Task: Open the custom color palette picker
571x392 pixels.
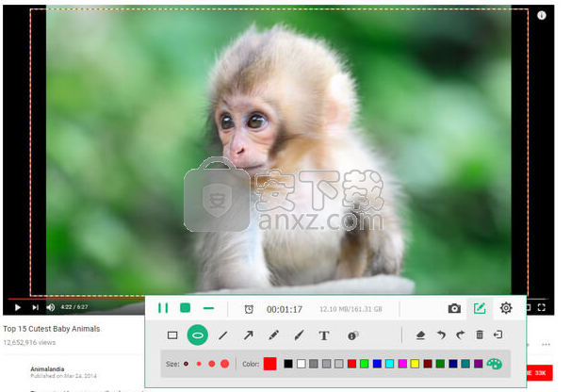Action: [x=494, y=364]
